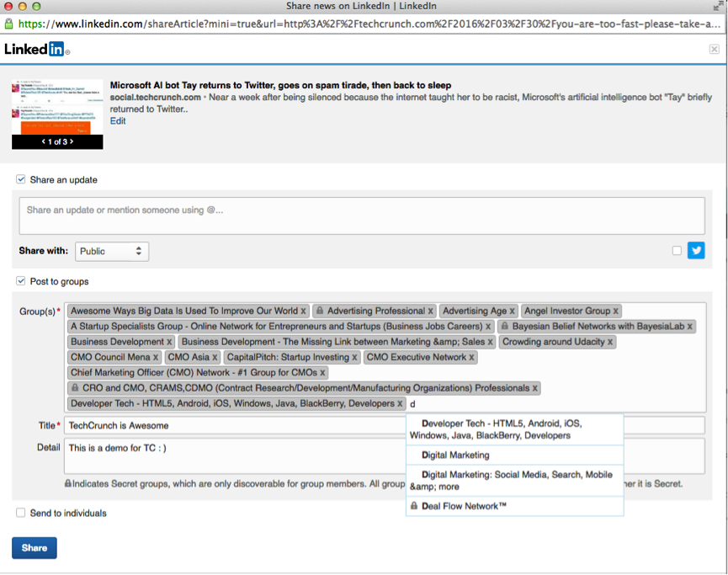
Task: Enable Send to individuals
Action: point(21,513)
